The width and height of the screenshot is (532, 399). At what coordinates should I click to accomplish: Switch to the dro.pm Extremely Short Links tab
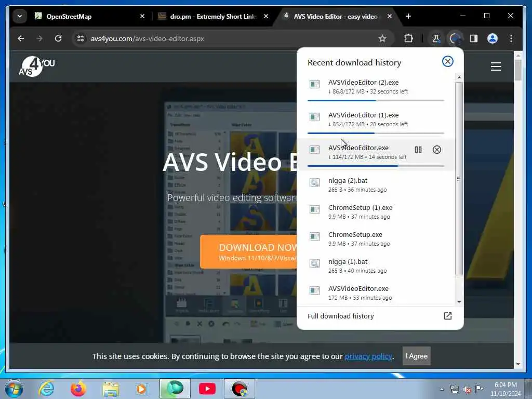213,16
